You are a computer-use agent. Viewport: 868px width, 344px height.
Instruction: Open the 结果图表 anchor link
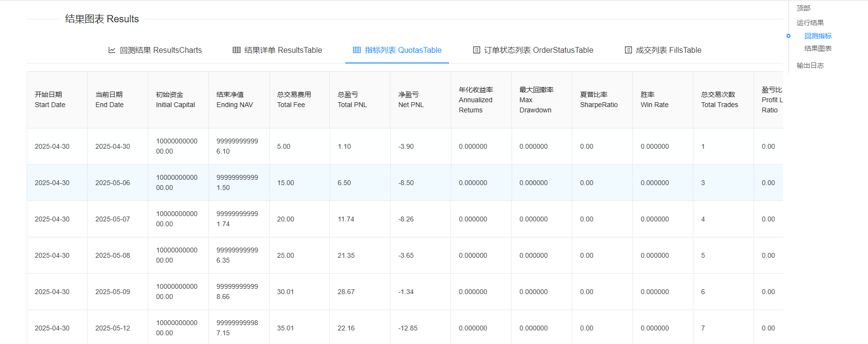point(818,48)
